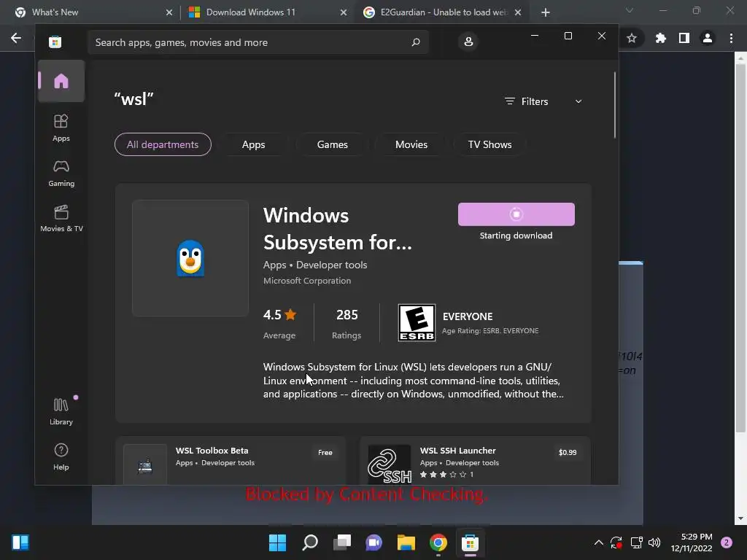Click the Windows Subsystem for Linux penguin thumbnail
Viewport: 747px width, 560px height.
[190, 258]
